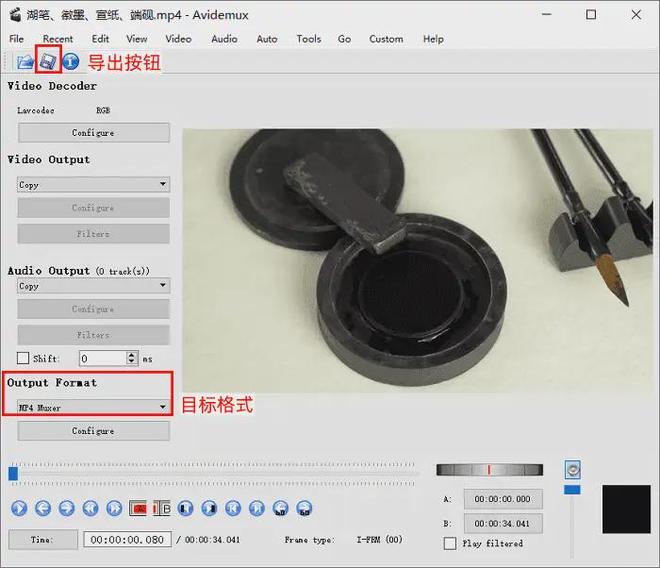Set selection end marker B
660x568 pixels.
tap(161, 508)
